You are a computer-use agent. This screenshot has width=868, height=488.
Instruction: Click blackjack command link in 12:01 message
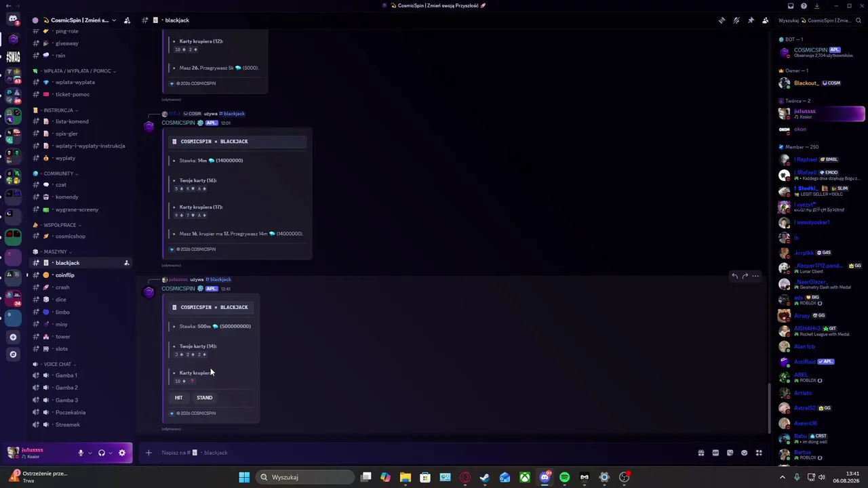pos(231,114)
